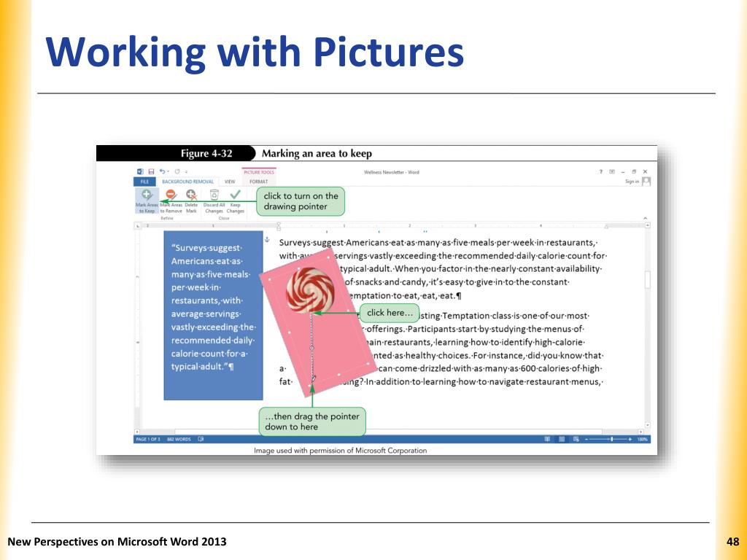Click the zoom out minus button

click(587, 439)
